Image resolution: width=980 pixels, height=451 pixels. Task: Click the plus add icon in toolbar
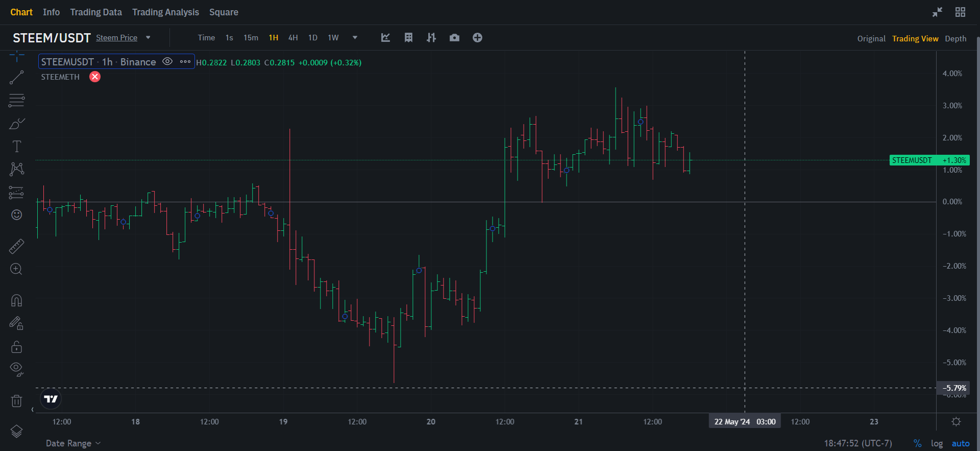[477, 38]
